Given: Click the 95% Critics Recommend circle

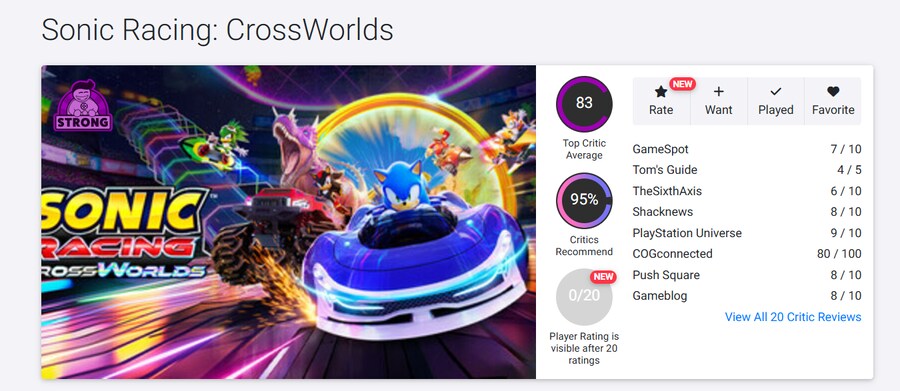Looking at the screenshot, I should point(584,200).
